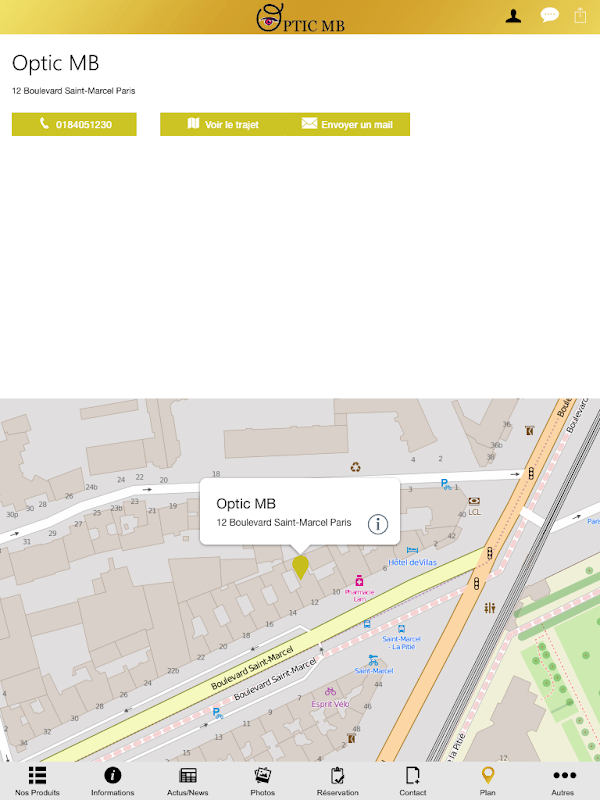Open the chat bubble icon
600x800 pixels.
point(549,15)
